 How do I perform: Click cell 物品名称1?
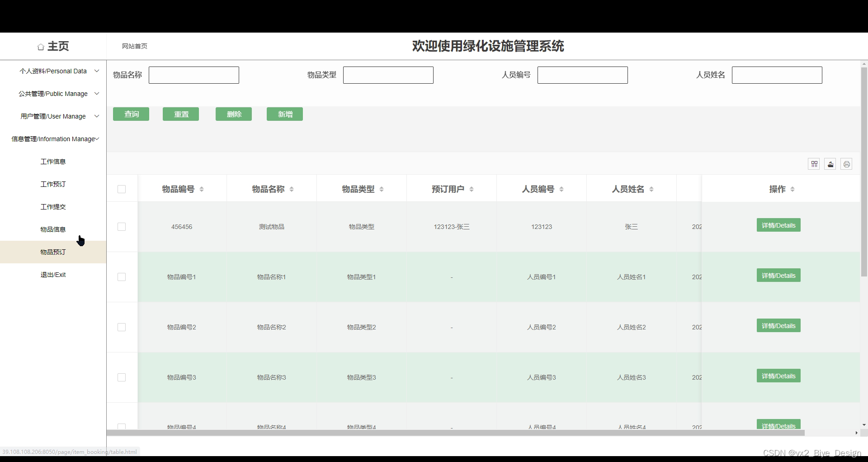272,277
